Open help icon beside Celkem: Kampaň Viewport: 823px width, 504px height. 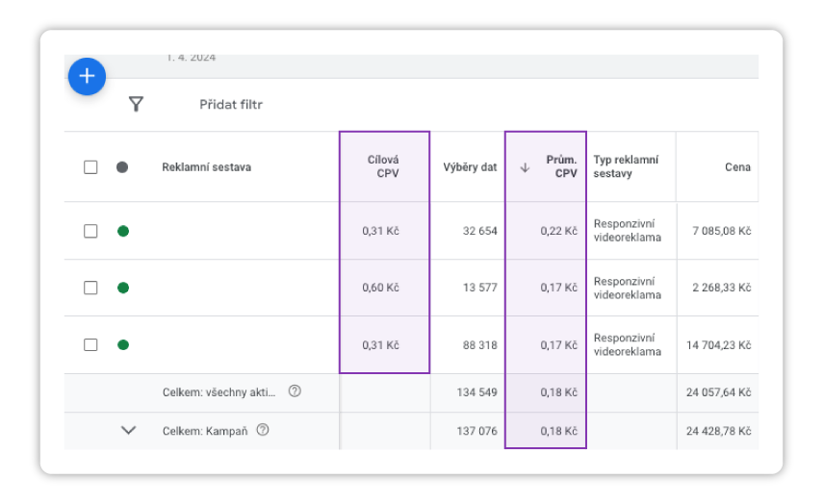pos(262,430)
